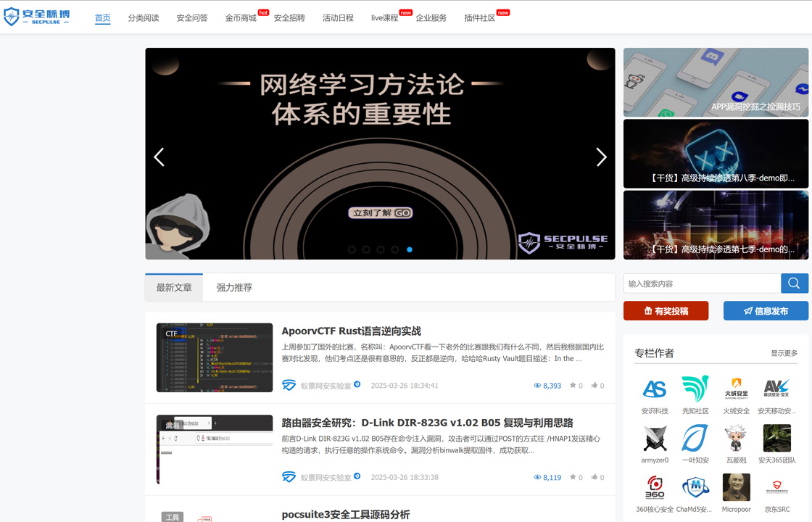Screen dimensions: 812x522
Task: Click the star icon on D-Link article
Action: click(573, 477)
